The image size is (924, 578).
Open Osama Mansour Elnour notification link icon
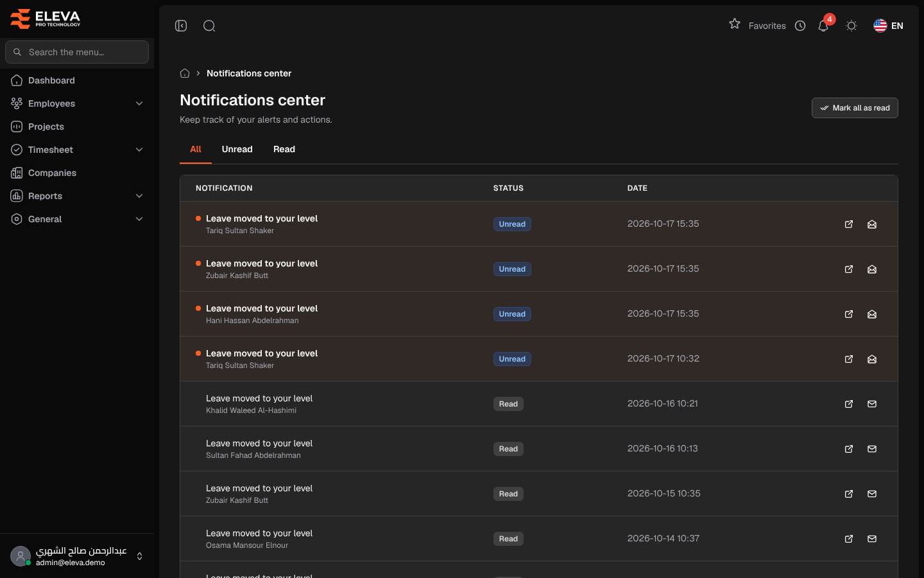tap(849, 539)
